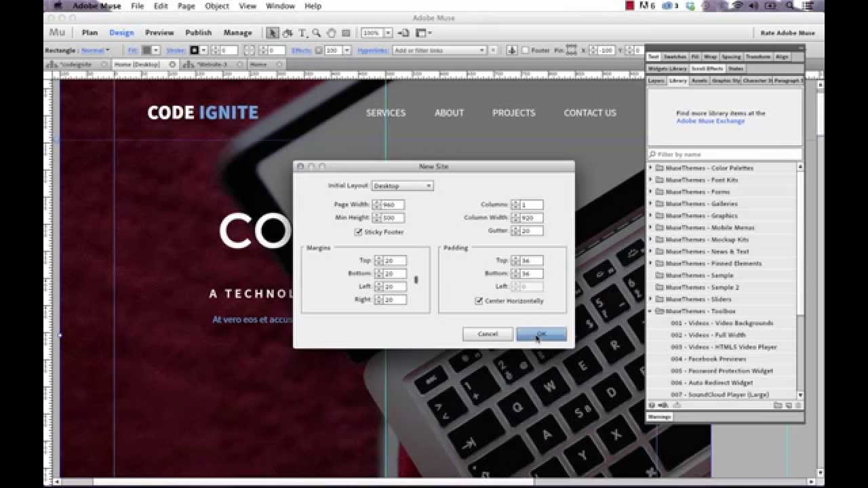Enable the Footer checkbox in toolbar
868x488 pixels.
(x=526, y=50)
